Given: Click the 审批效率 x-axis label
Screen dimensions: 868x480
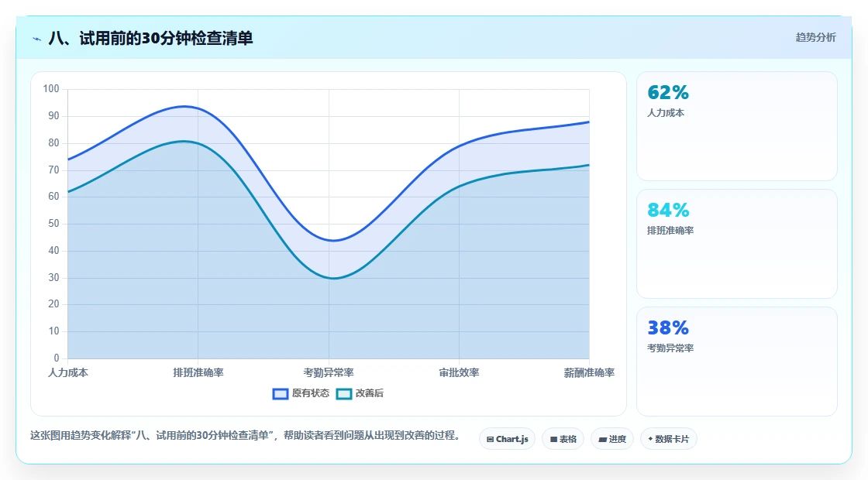Looking at the screenshot, I should [x=459, y=372].
